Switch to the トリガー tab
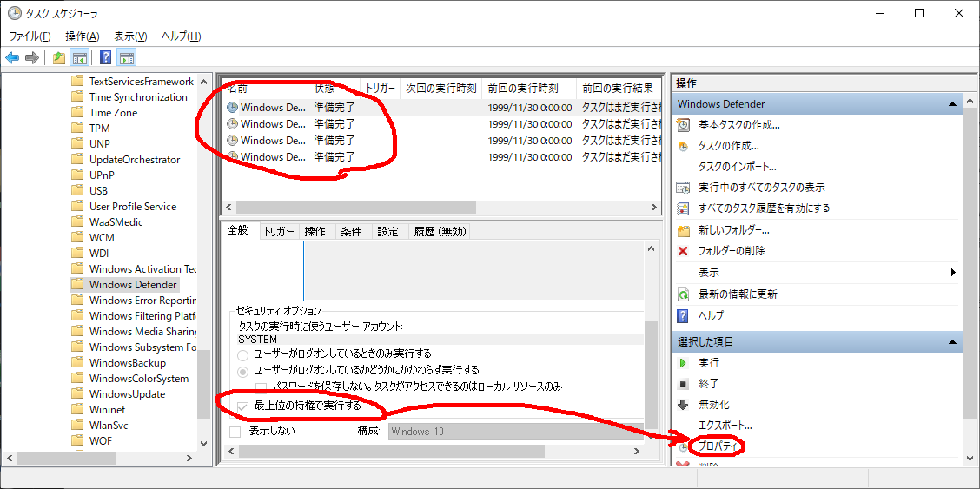Viewport: 980px width, 489px height. 279,232
